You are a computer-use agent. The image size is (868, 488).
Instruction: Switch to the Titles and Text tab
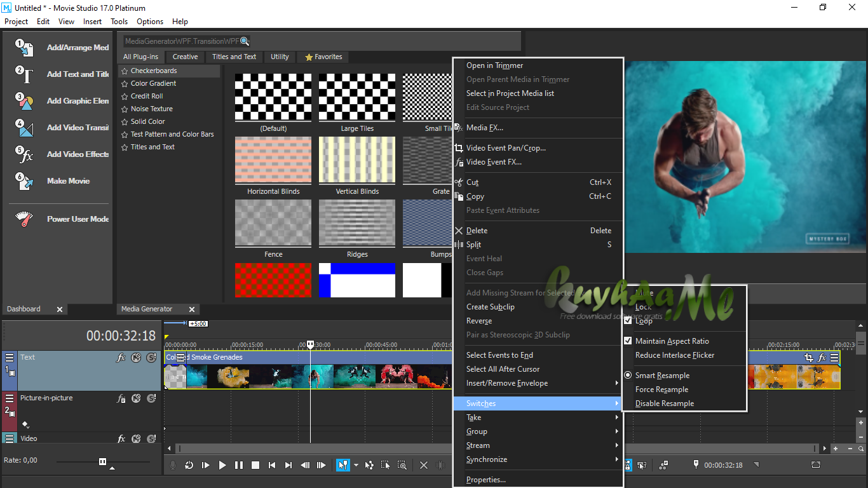[234, 57]
